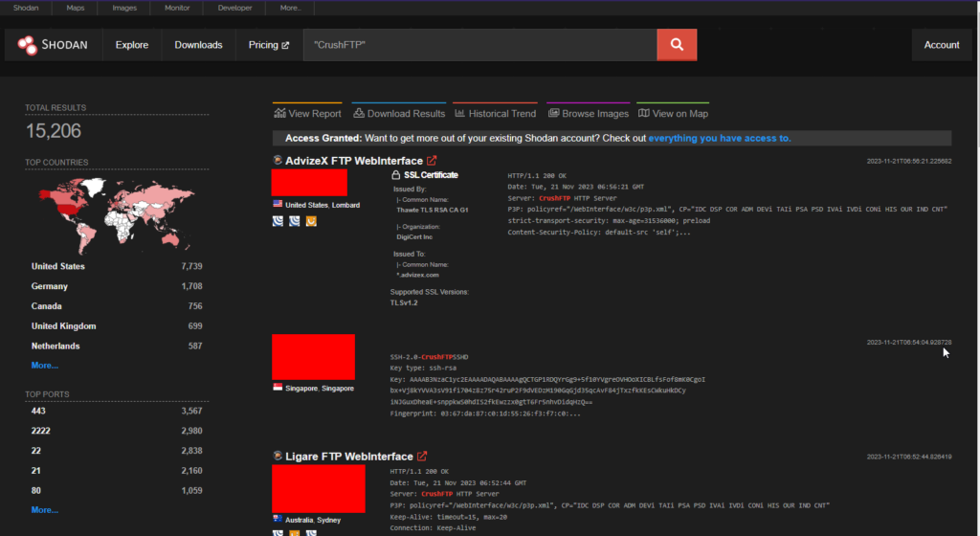
Task: Filter results by Canada
Action: pyautogui.click(x=46, y=306)
